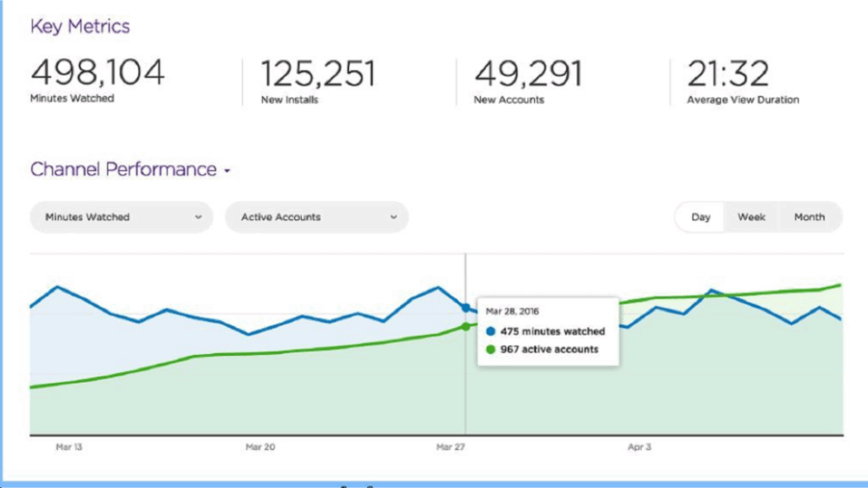Switch chart granularity to Day
Image resolution: width=868 pixels, height=488 pixels.
[700, 217]
